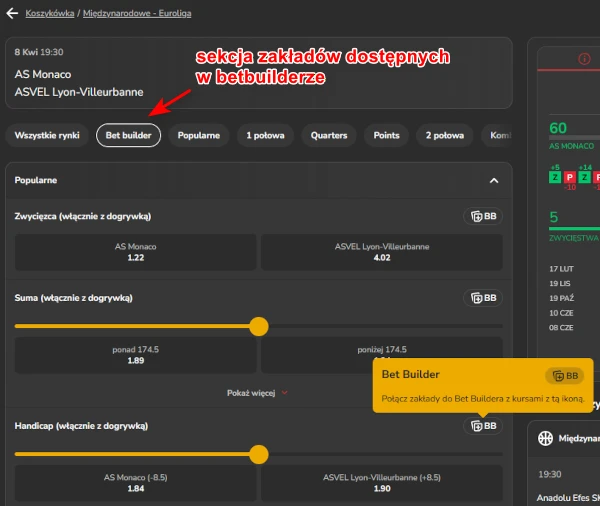This screenshot has width=600, height=506.
Task: Click the 19 LIS match date
Action: [560, 284]
